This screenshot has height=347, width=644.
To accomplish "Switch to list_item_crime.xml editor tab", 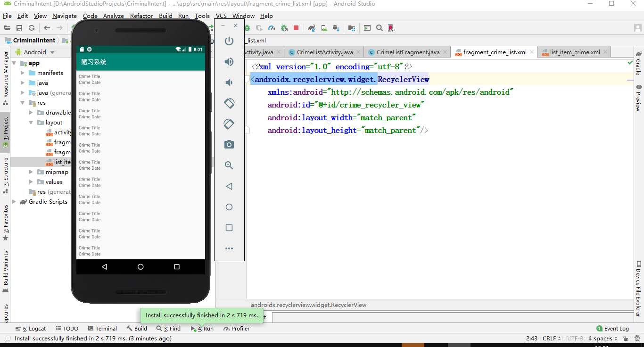I will [x=575, y=52].
